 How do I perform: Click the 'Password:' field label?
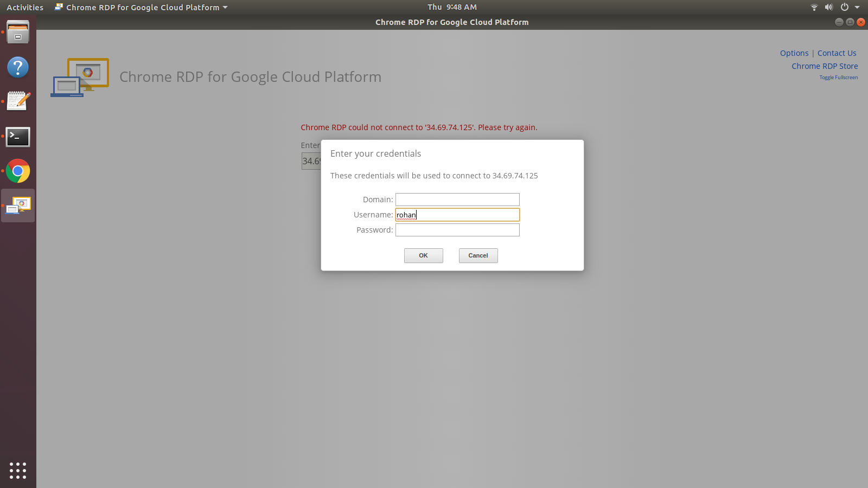pos(374,230)
